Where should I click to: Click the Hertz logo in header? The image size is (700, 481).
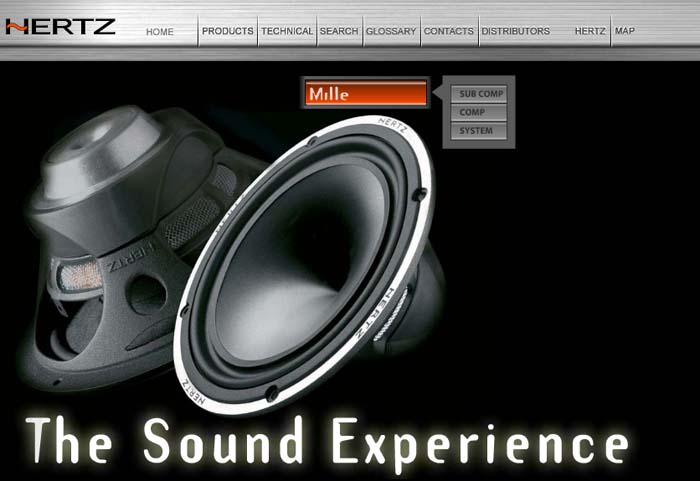[60, 27]
